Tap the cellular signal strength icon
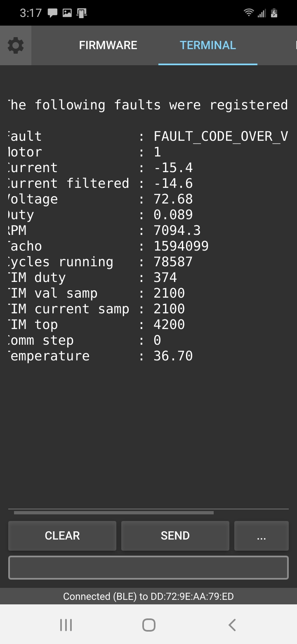 tap(262, 13)
